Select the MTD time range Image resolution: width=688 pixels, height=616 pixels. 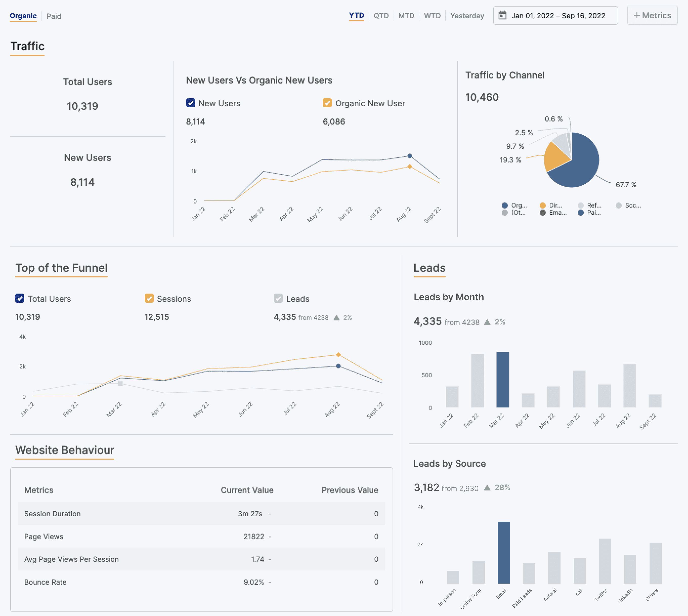pyautogui.click(x=406, y=15)
